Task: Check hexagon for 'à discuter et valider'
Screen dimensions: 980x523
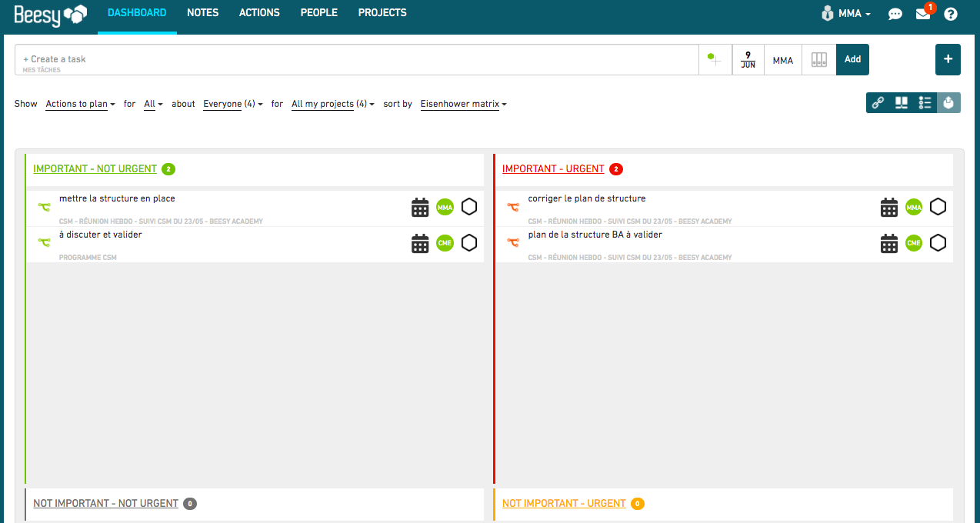Action: pyautogui.click(x=468, y=243)
